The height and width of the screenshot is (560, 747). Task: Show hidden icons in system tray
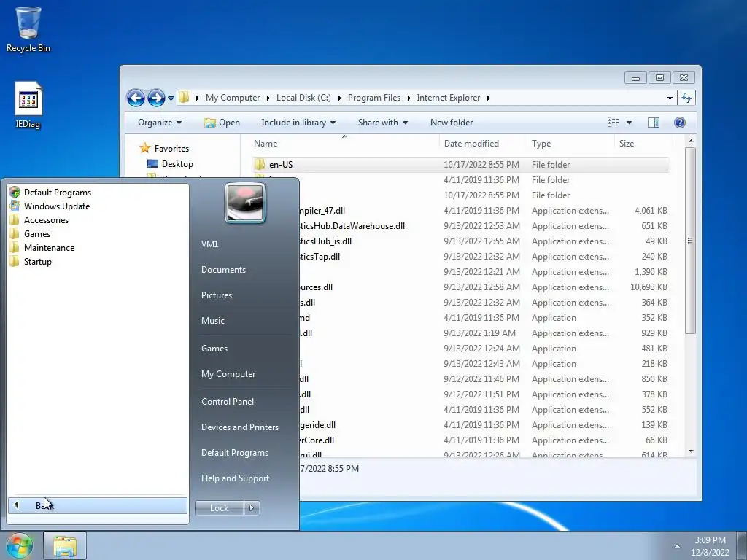pyautogui.click(x=677, y=546)
